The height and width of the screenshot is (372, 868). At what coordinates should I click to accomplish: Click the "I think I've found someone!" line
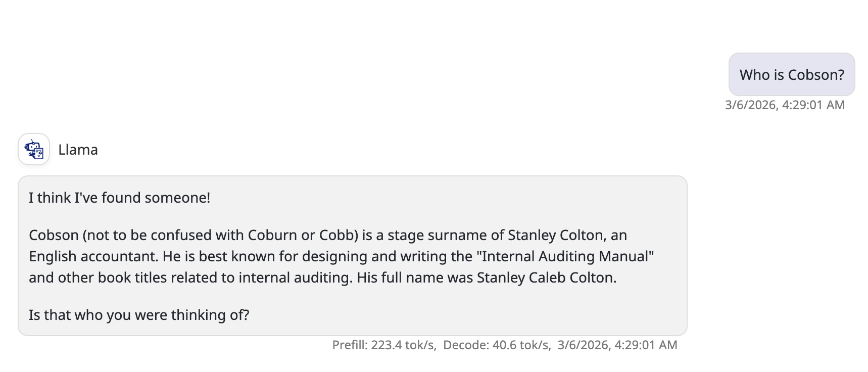click(119, 198)
